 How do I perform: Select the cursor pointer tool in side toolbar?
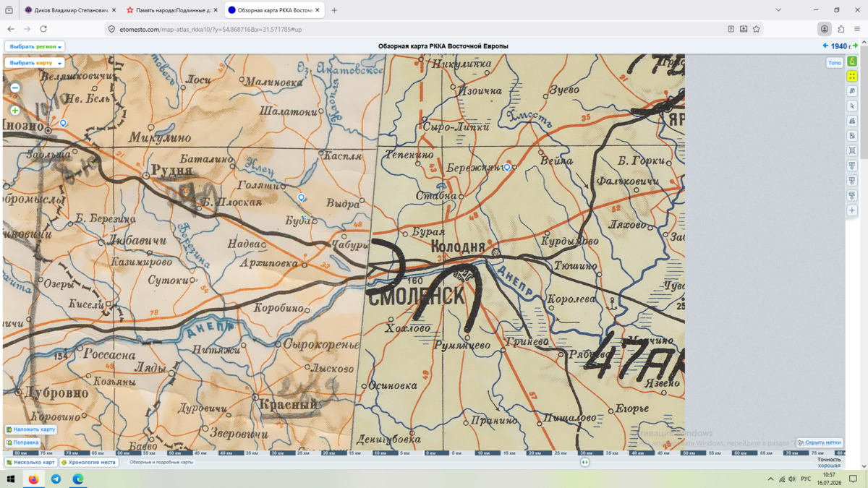(x=852, y=106)
